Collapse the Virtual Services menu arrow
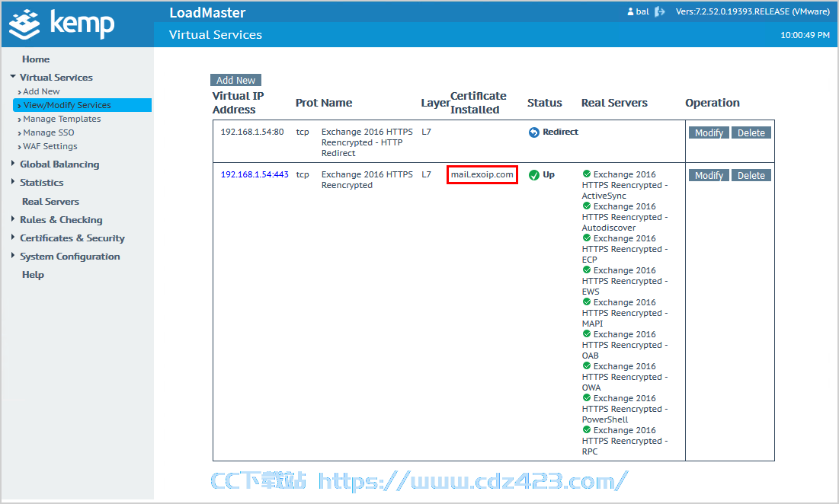This screenshot has height=504, width=839. click(x=13, y=77)
